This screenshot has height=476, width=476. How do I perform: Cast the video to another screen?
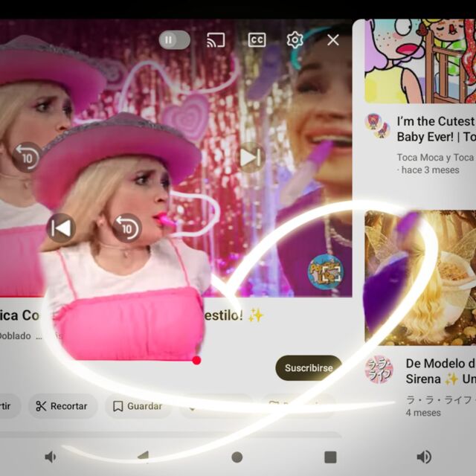[x=216, y=40]
